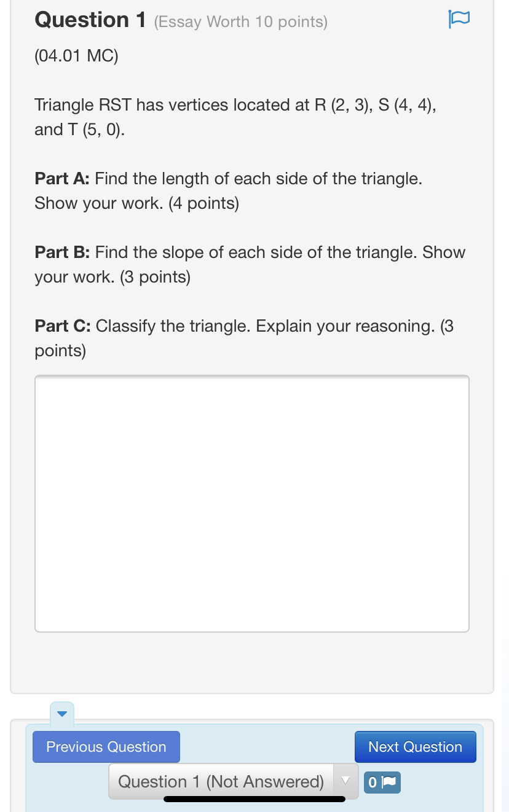Click the flag count indicator next to Next Question
Image resolution: width=509 pixels, height=812 pixels.
pyautogui.click(x=382, y=782)
